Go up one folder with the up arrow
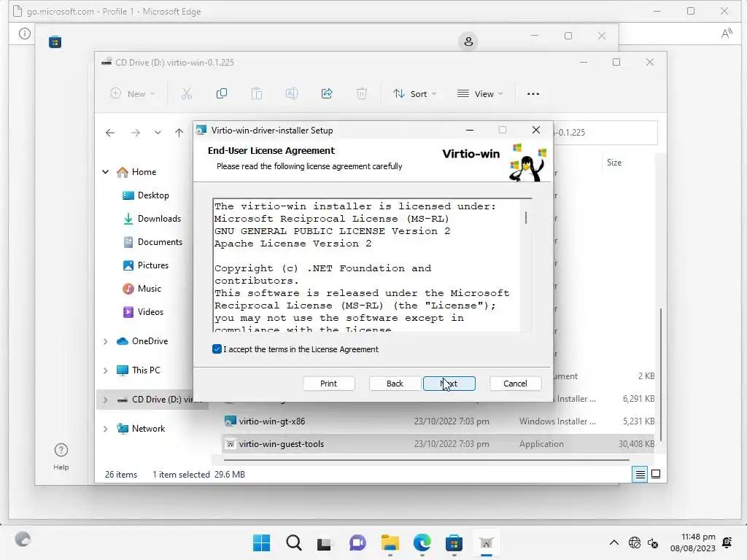The width and height of the screenshot is (747, 560). (x=179, y=133)
